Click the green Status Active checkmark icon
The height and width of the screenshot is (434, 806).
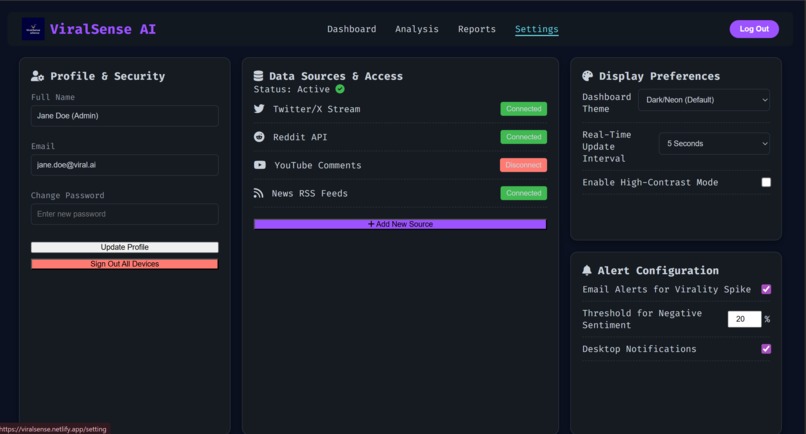pos(340,89)
